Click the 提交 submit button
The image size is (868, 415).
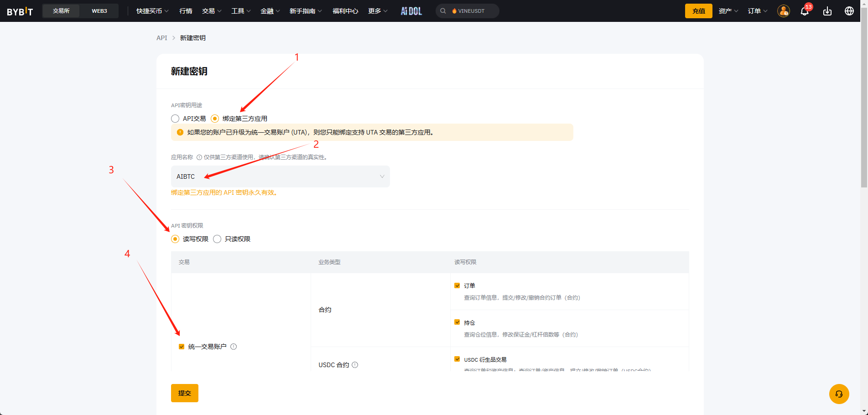[x=184, y=393]
